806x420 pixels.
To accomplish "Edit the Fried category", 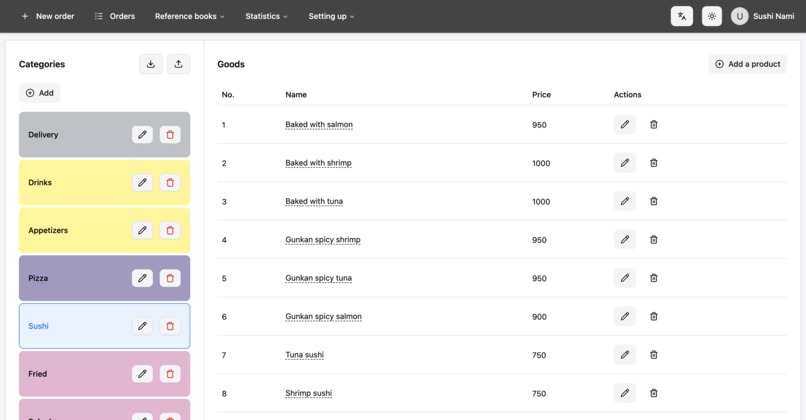I will (x=142, y=374).
